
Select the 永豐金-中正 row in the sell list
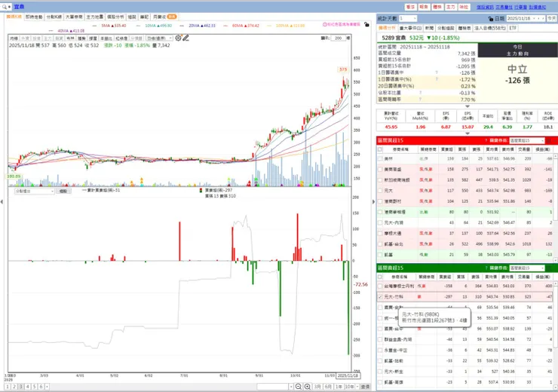click(465, 350)
